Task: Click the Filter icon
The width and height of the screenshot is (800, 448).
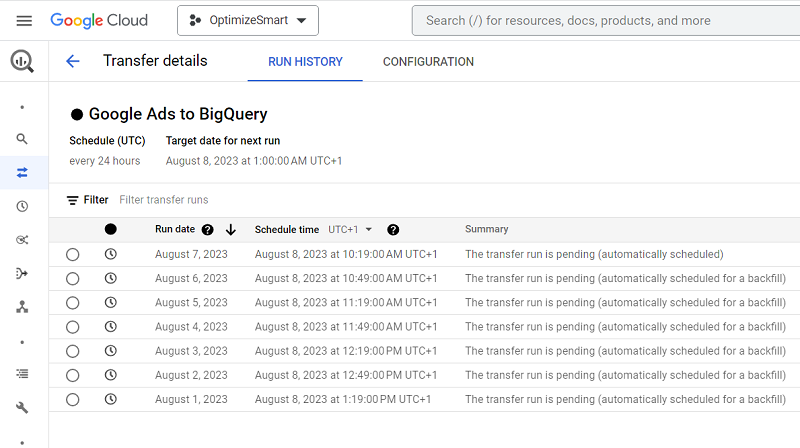Action: tap(72, 200)
